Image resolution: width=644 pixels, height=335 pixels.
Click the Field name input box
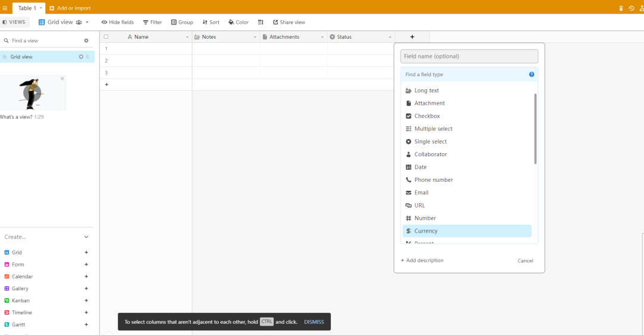[469, 56]
